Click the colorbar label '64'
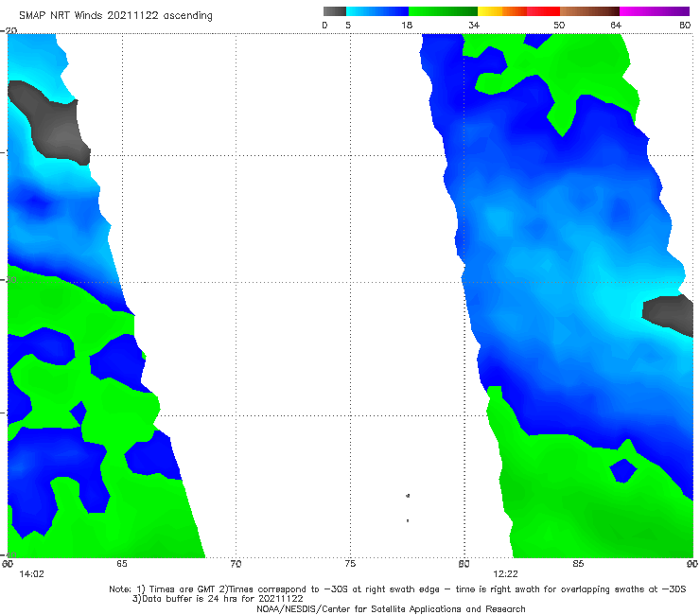The image size is (700, 615). tap(616, 26)
